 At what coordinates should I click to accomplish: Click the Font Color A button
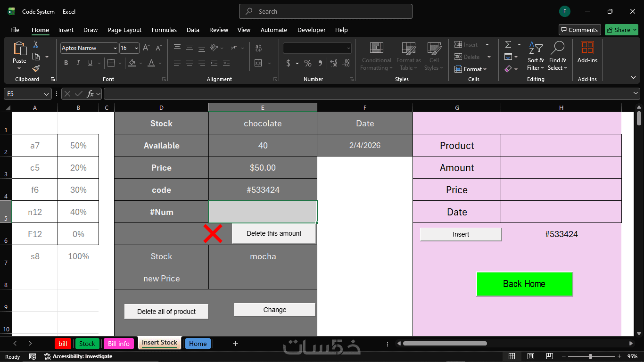(151, 63)
